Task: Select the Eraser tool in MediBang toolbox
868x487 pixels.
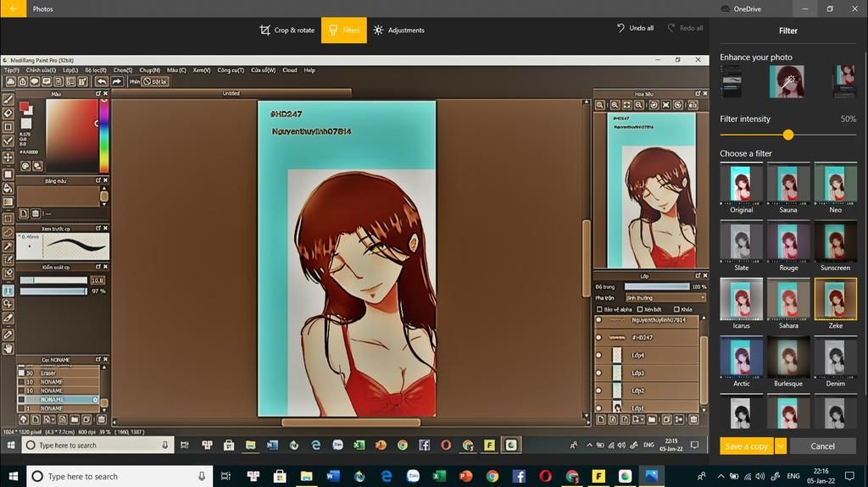Action: 8,113
